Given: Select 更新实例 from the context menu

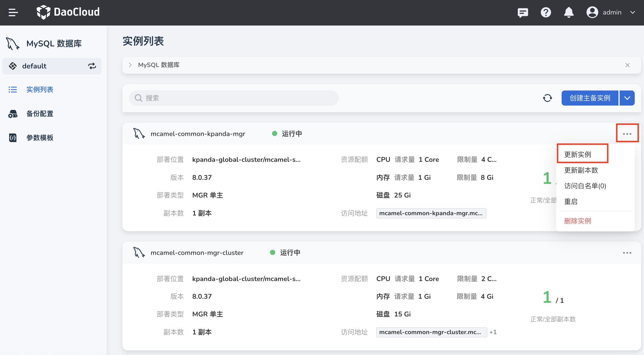Looking at the screenshot, I should pos(578,154).
